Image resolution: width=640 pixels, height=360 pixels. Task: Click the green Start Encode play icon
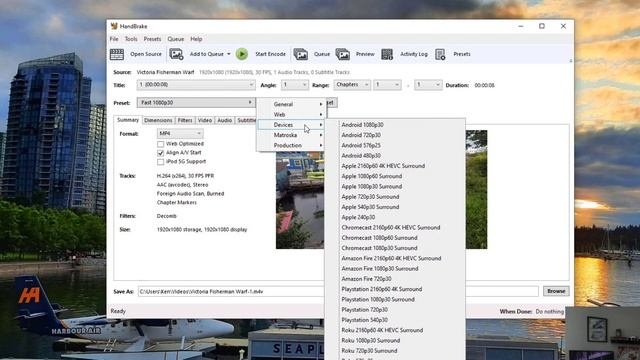coord(242,54)
